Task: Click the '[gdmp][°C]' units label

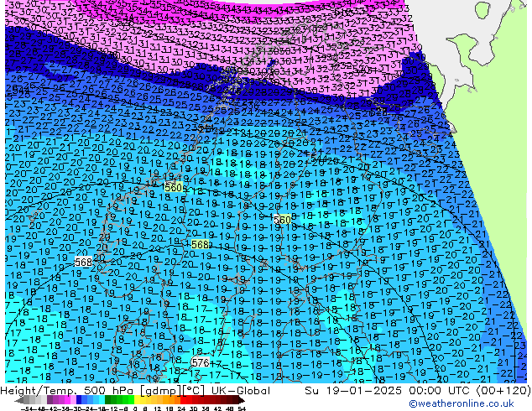Action: tap(171, 391)
